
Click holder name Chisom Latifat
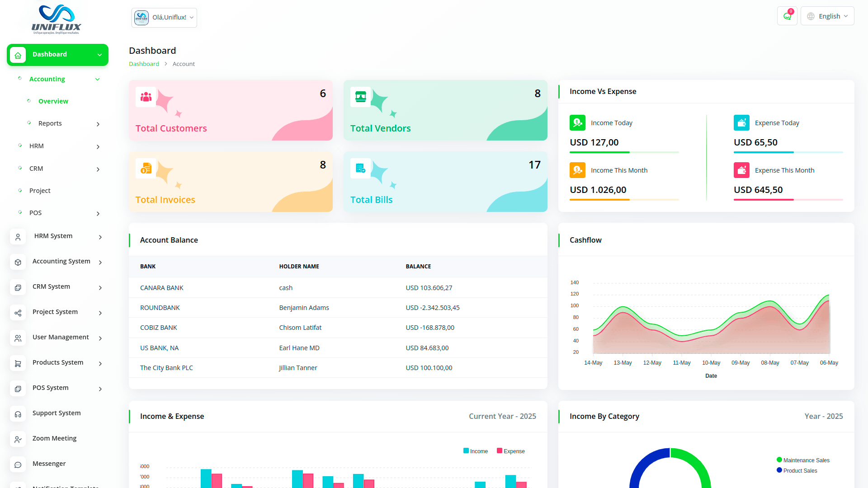300,328
